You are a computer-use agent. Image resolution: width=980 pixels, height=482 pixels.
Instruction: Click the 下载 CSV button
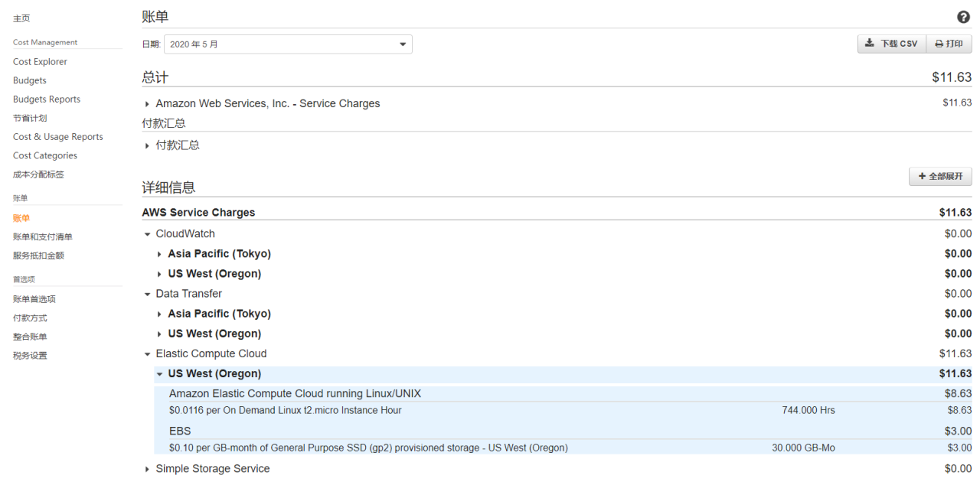[891, 44]
